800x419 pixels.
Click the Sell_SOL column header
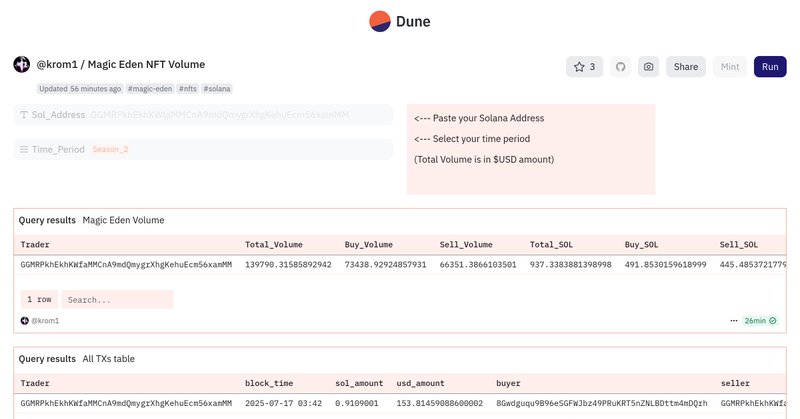pyautogui.click(x=739, y=244)
